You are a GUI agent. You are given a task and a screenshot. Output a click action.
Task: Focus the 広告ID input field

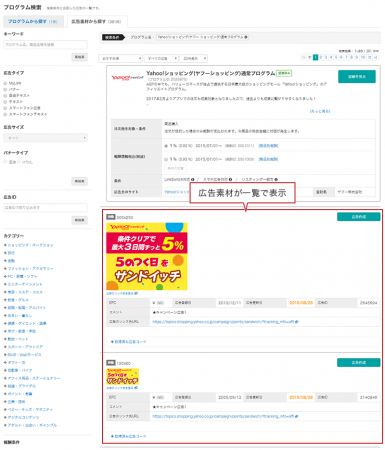[45, 207]
